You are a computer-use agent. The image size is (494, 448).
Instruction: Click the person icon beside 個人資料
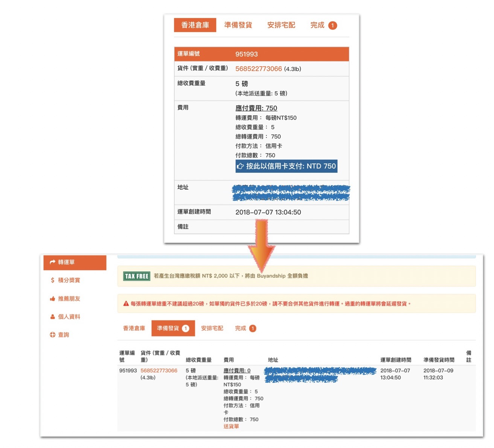pos(52,317)
